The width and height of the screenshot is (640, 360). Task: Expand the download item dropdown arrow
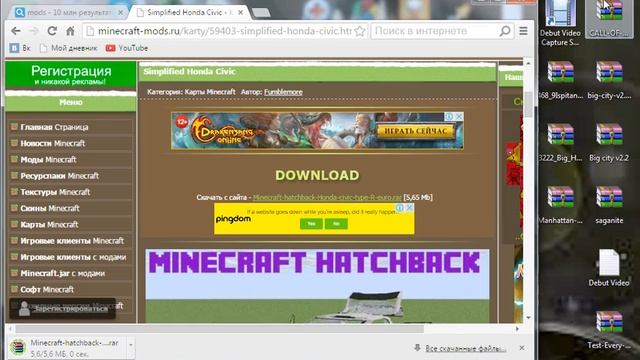[x=131, y=346]
